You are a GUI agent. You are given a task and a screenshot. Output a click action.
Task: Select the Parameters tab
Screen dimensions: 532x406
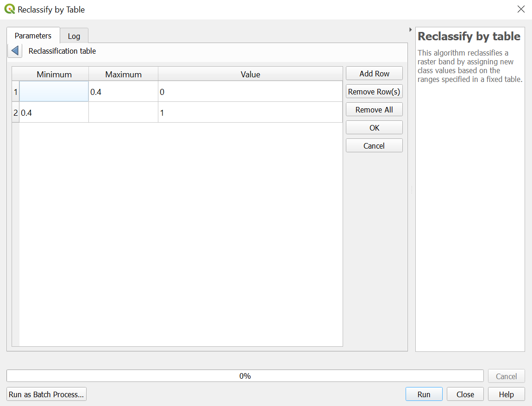pyautogui.click(x=33, y=36)
